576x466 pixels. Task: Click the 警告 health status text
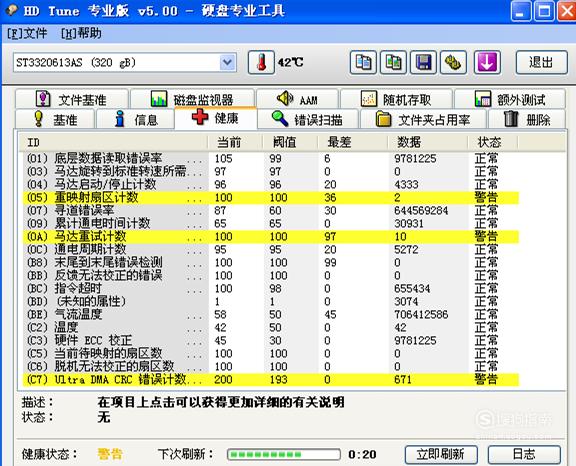(x=109, y=454)
